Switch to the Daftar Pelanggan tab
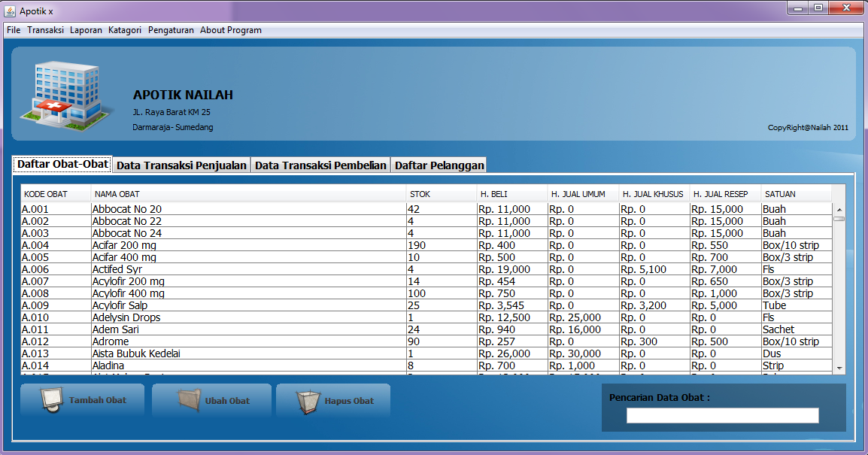Image resolution: width=868 pixels, height=455 pixels. tap(439, 165)
